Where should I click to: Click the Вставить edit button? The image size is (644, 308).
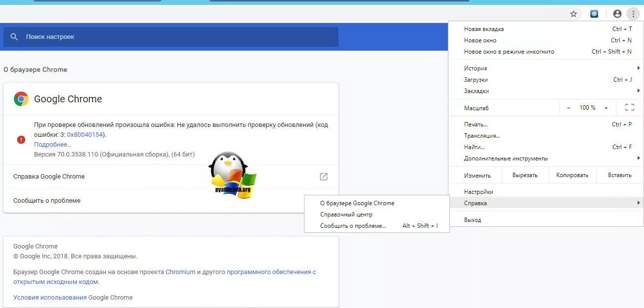click(x=620, y=175)
